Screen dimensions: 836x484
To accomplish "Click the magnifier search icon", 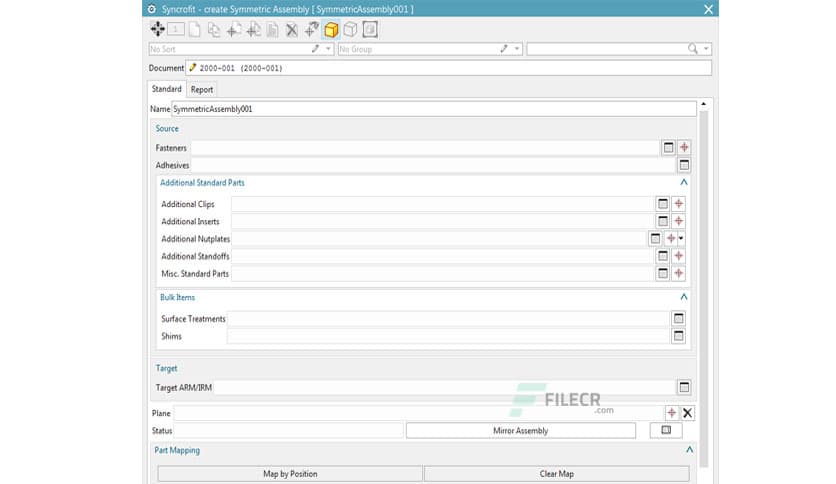I will [693, 49].
